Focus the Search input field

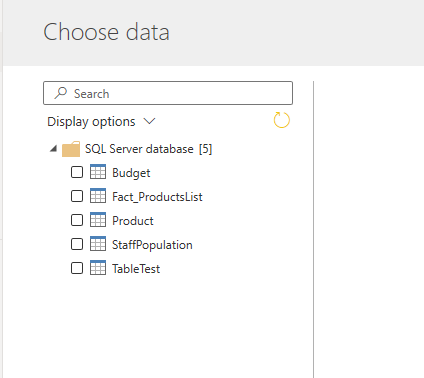pyautogui.click(x=168, y=93)
